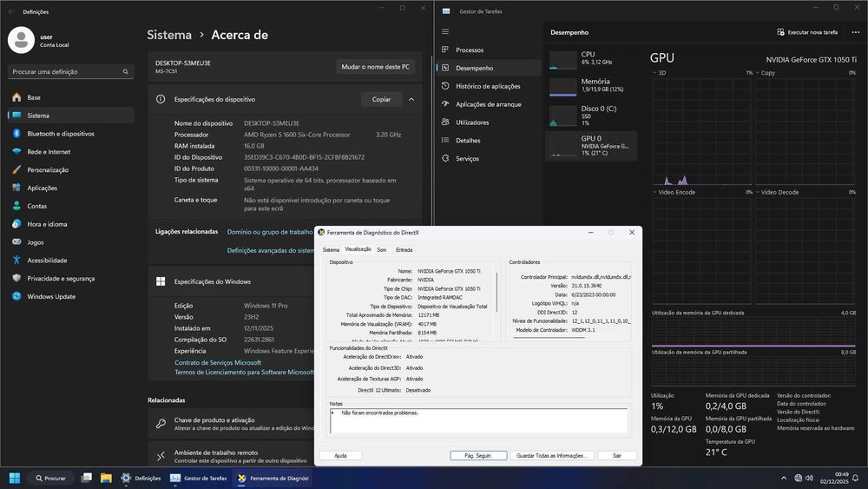Image resolution: width=868 pixels, height=489 pixels.
Task: Show hidden tray icons chevron
Action: pos(783,478)
